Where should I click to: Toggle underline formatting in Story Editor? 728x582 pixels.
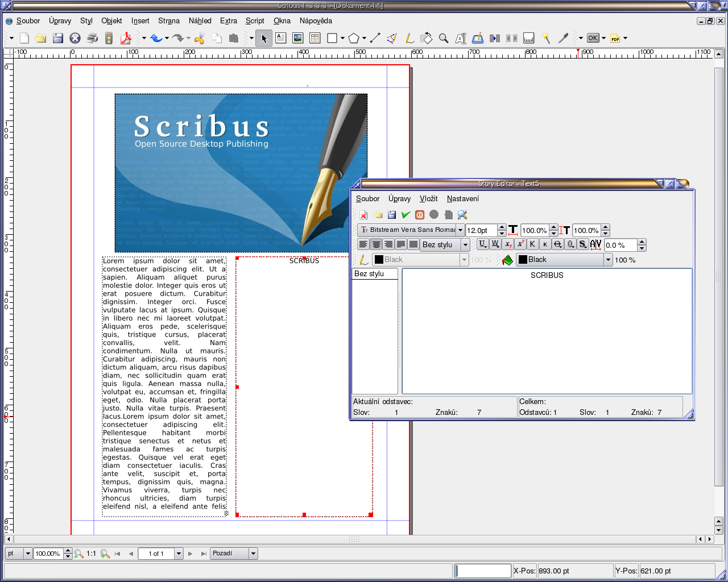point(482,244)
